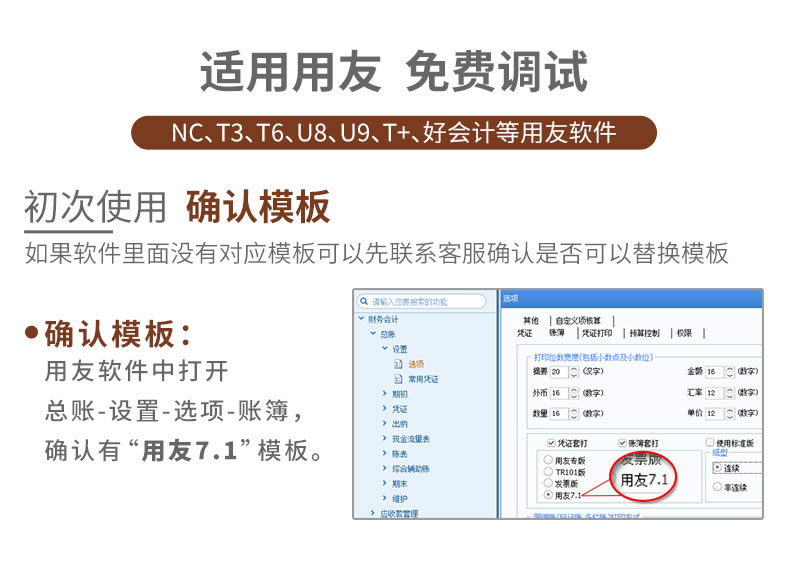Expand the 出纳 tree node
Viewport: 790px width, 570px height.
coord(385,423)
